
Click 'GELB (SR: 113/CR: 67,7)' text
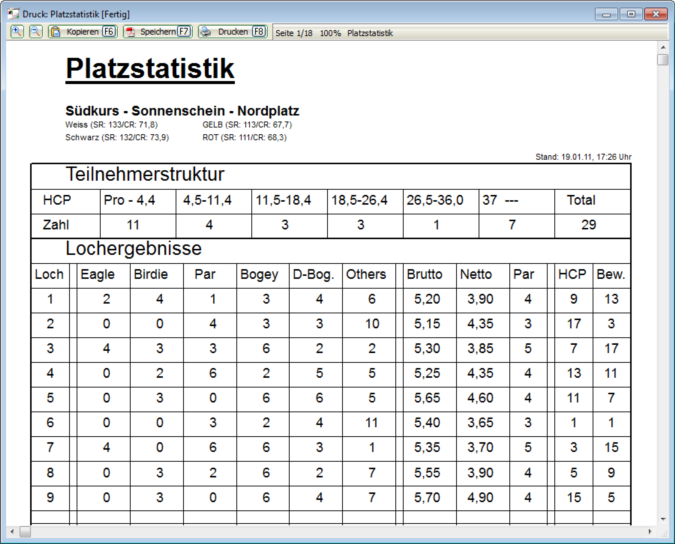tap(247, 125)
